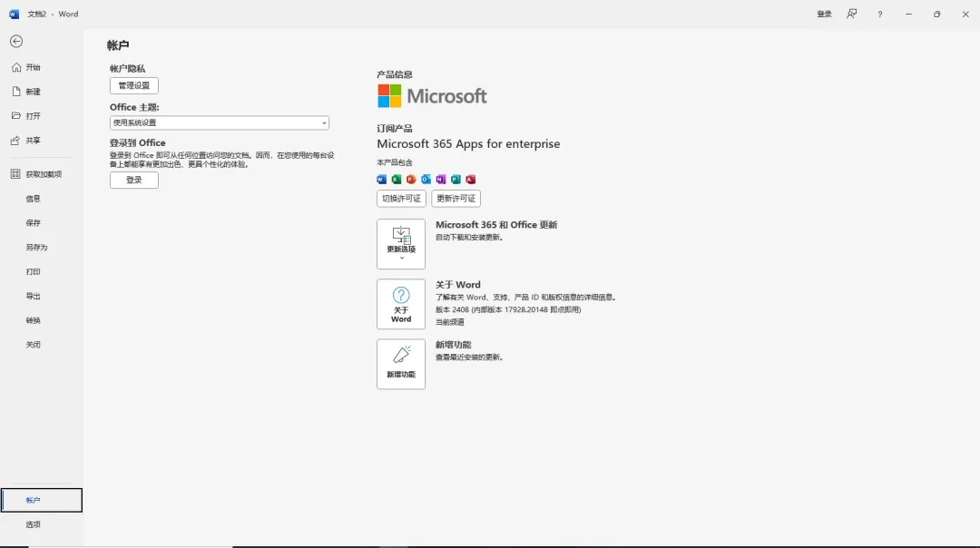
Task: Click the Excel app icon under 本产品包含
Action: (x=397, y=180)
